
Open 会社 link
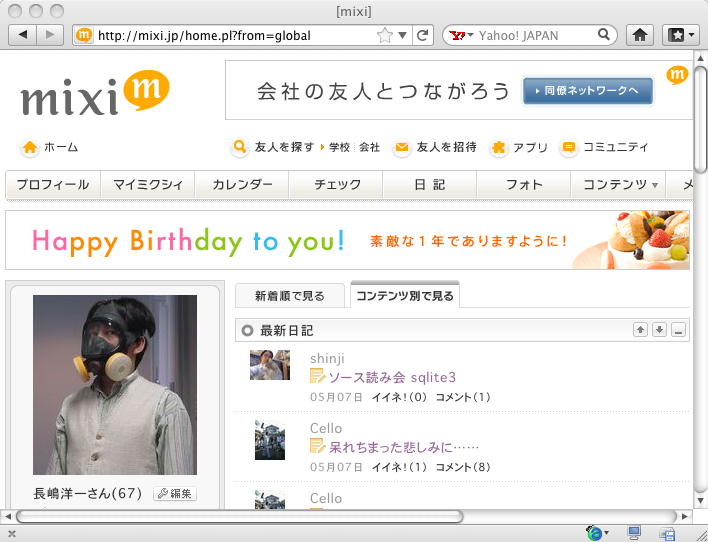[369, 147]
